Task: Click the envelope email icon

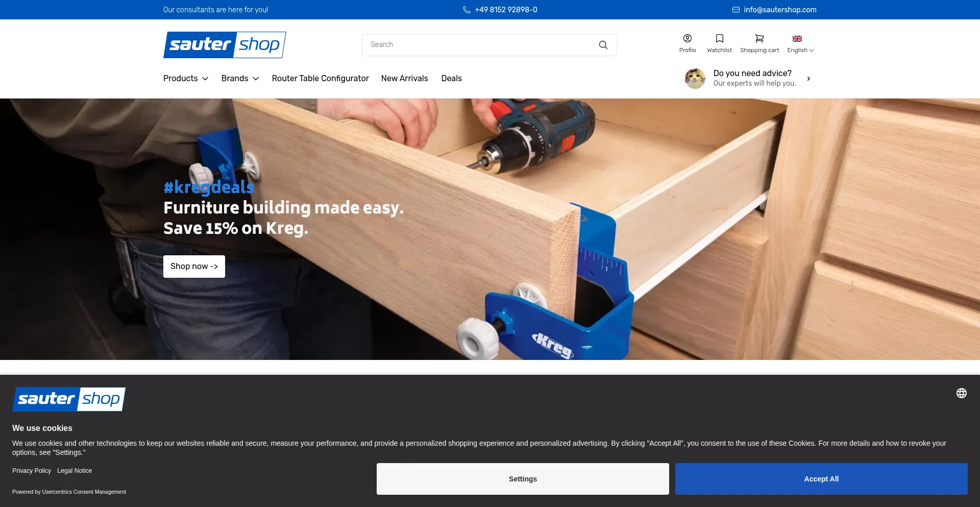Action: point(736,10)
